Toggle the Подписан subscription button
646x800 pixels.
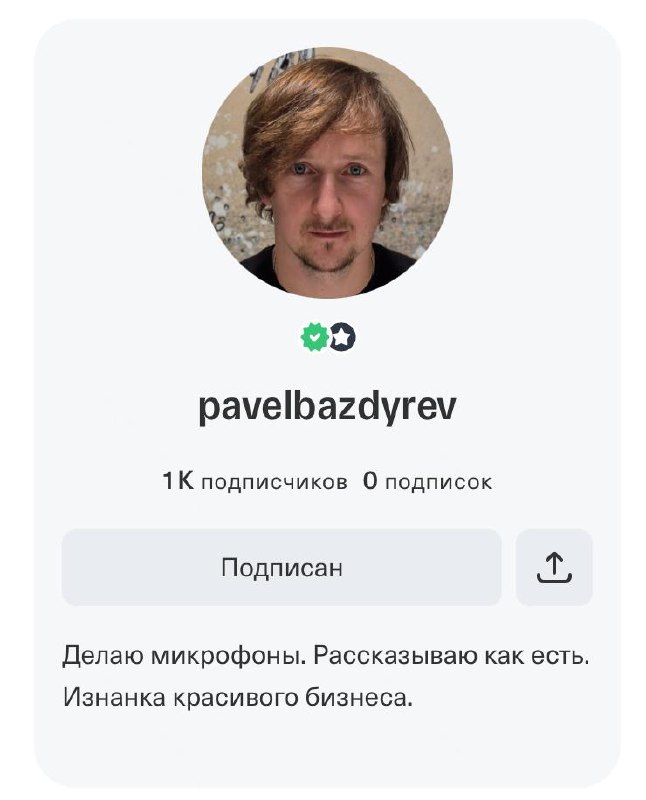pos(282,567)
